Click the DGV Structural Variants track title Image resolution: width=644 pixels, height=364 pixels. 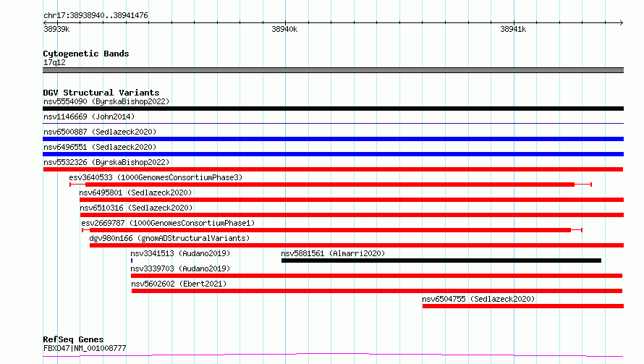click(x=101, y=93)
